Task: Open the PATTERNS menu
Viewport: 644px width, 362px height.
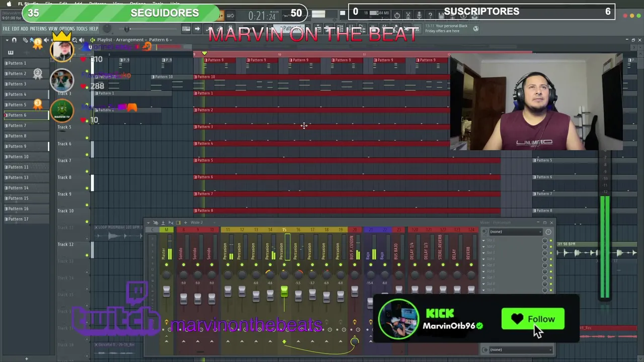Action: pos(38,29)
